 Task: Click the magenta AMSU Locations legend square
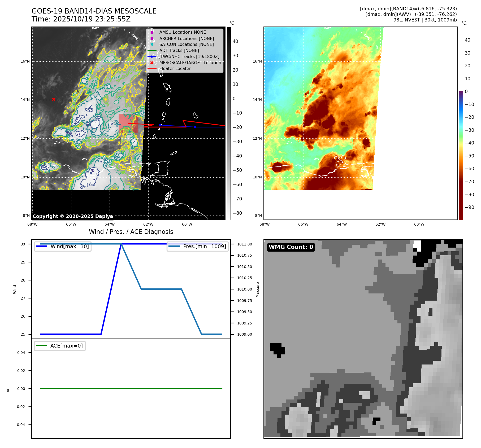click(152, 32)
